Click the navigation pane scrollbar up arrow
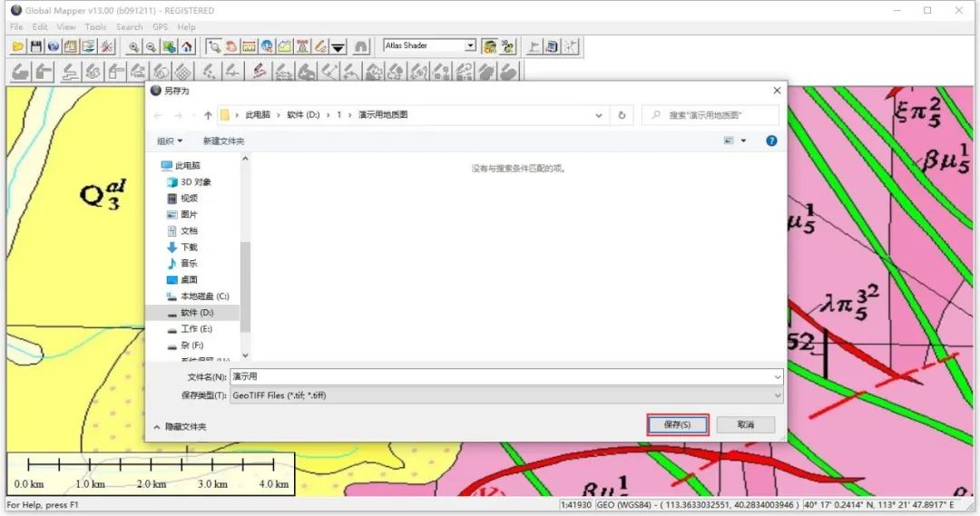 pyautogui.click(x=245, y=159)
